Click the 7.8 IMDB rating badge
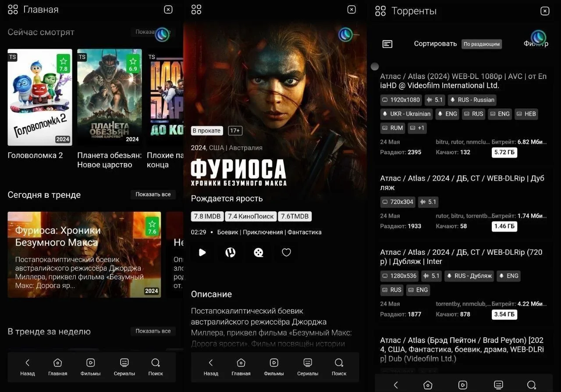Screen dimensions: 561x392 coord(207,216)
